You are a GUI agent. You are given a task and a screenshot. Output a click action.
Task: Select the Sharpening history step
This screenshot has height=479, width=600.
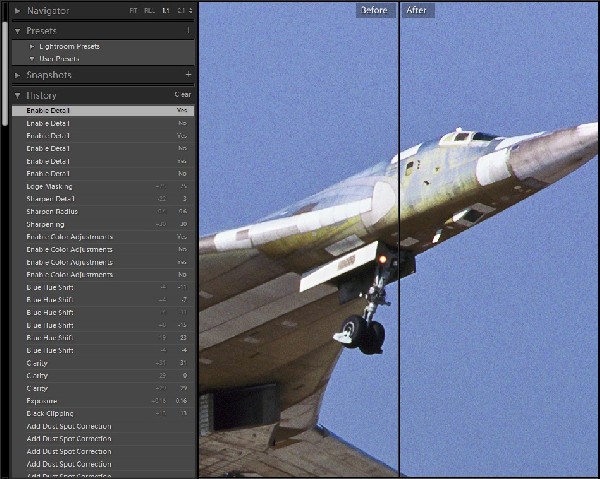click(103, 225)
